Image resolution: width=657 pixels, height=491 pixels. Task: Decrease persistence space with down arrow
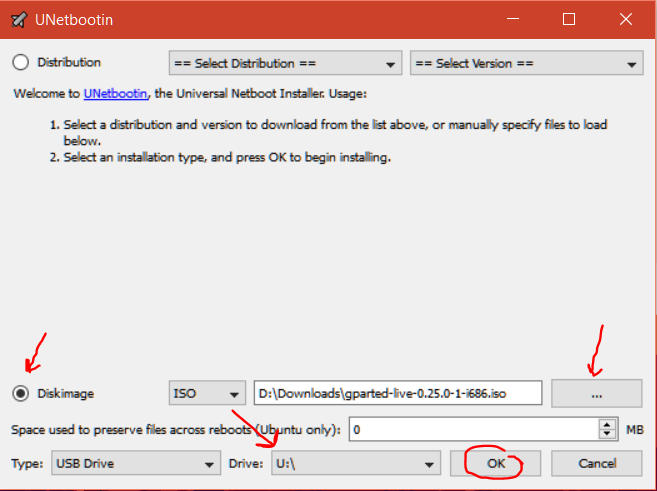tap(607, 434)
